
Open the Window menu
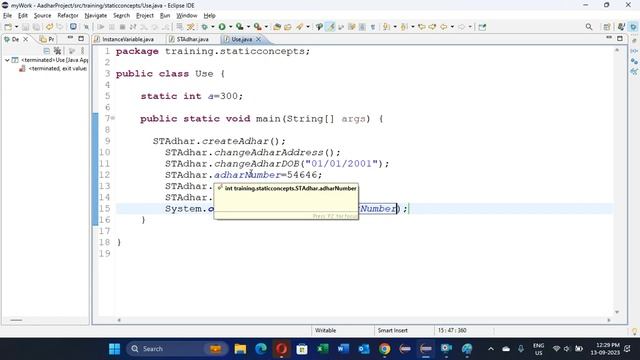[187, 16]
